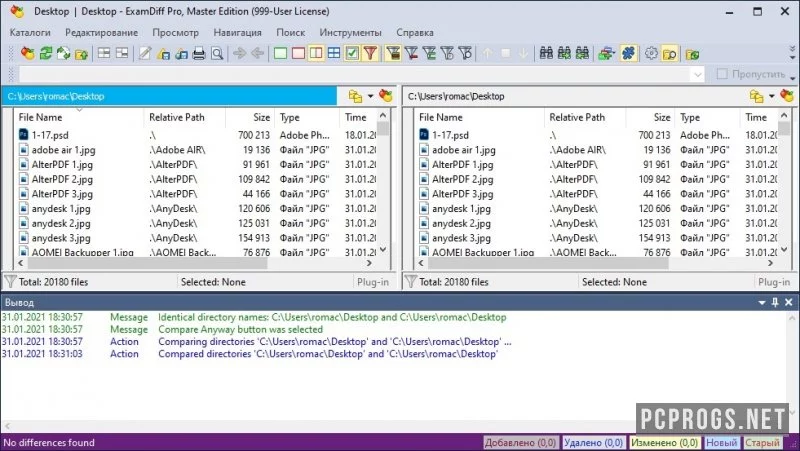Click the gray right-arrow navigation icon
This screenshot has width=800, height=451.
pos(239,53)
